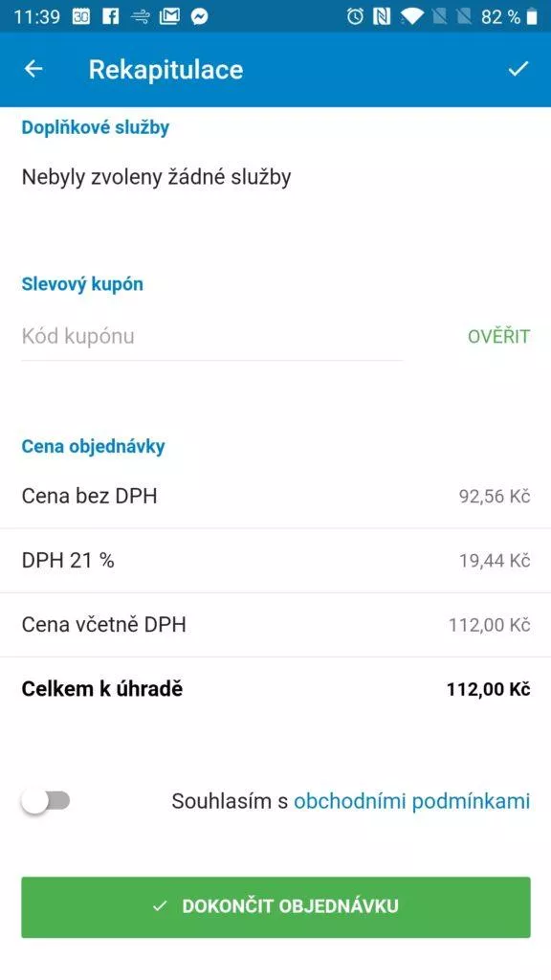Tap the alarm clock status icon
Image resolution: width=551 pixels, height=980 pixels.
tap(355, 17)
